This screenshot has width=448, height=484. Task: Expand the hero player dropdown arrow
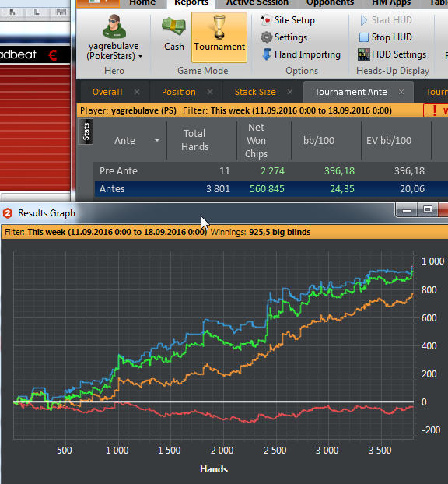click(140, 57)
